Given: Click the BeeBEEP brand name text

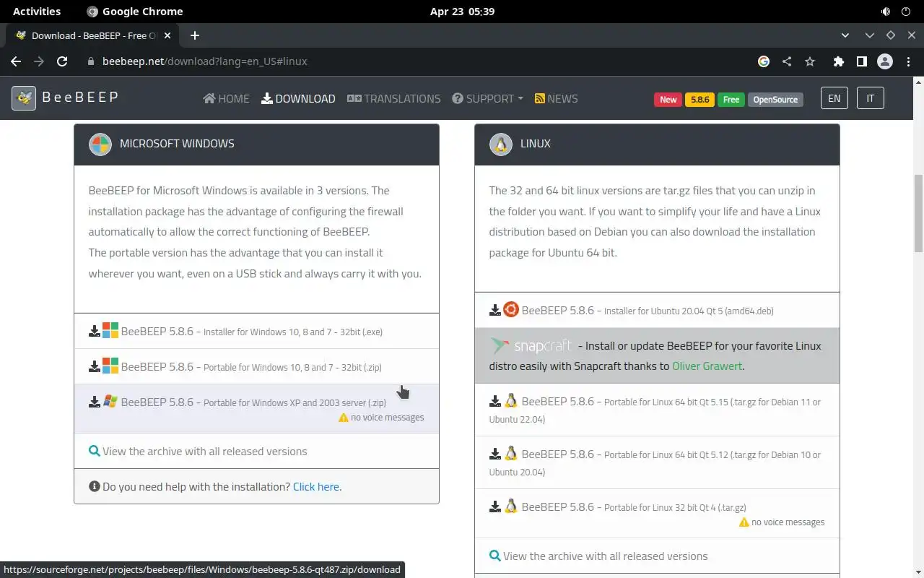Looking at the screenshot, I should click(x=80, y=98).
